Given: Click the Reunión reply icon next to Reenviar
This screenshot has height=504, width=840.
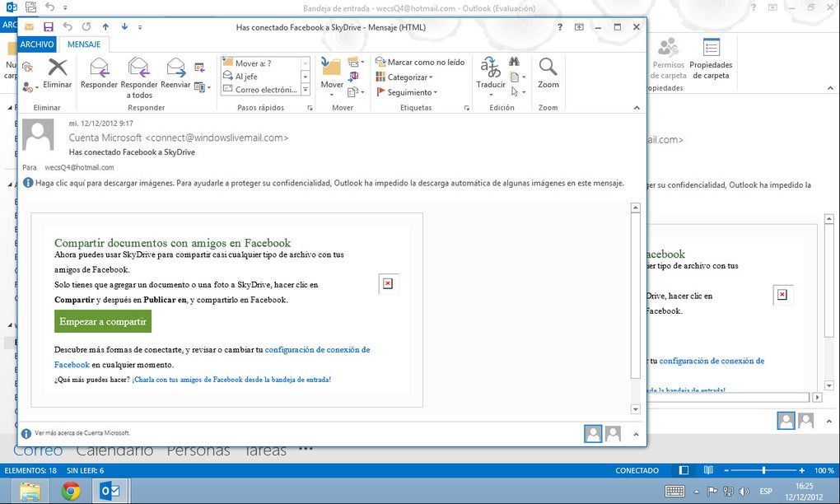Looking at the screenshot, I should coord(199,68).
